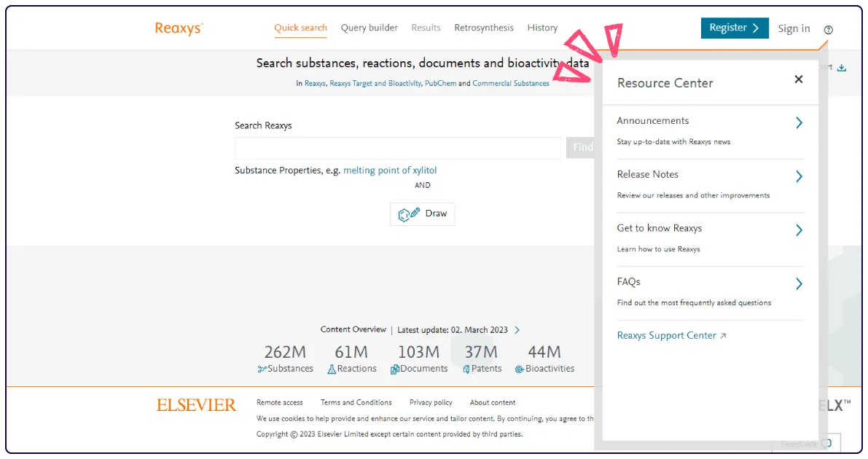Screen dimensions: 868x459
Task: Open the Remote access footer link
Action: pyautogui.click(x=280, y=402)
